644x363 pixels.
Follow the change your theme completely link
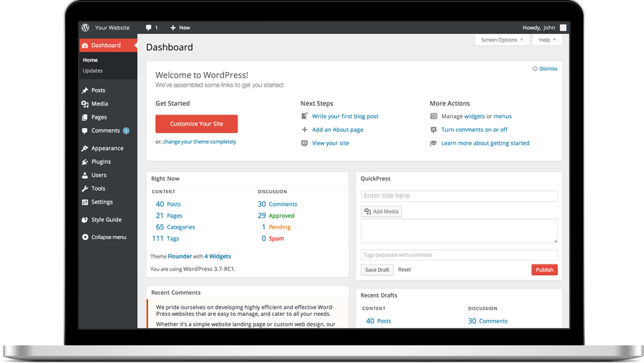coord(200,142)
